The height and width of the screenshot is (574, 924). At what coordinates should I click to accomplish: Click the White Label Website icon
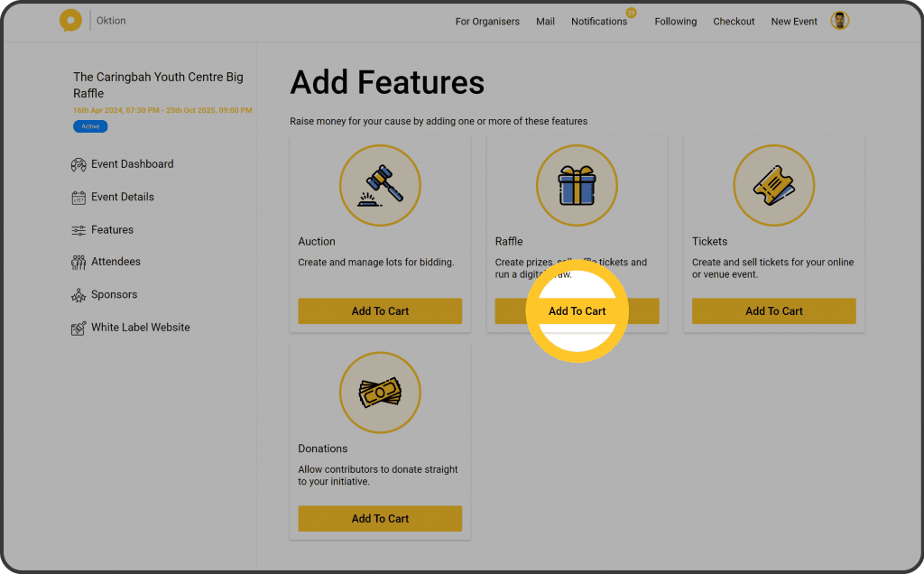point(79,329)
